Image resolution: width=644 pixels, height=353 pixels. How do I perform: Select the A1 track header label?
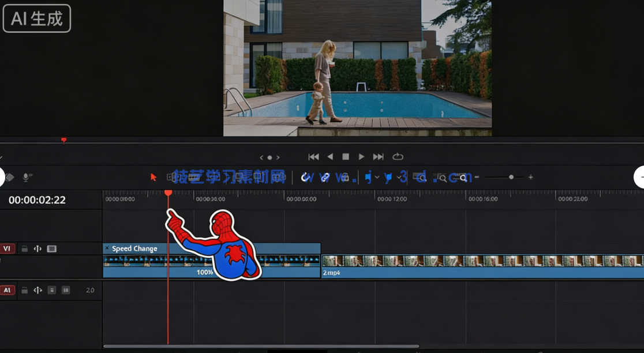tap(8, 290)
